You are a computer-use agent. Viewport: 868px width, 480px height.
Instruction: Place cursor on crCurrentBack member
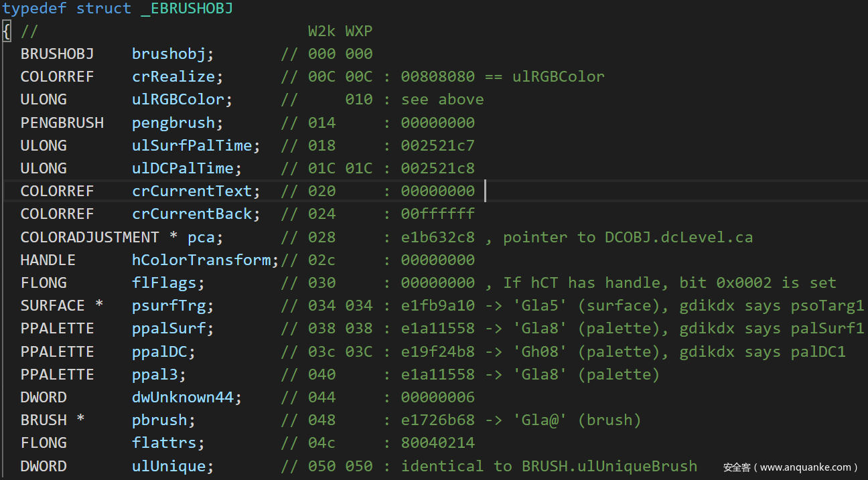tap(192, 214)
